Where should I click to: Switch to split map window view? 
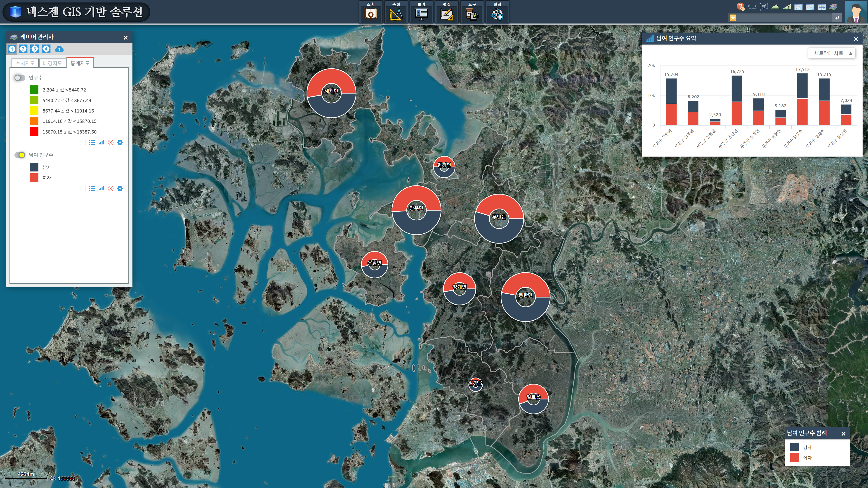[810, 7]
